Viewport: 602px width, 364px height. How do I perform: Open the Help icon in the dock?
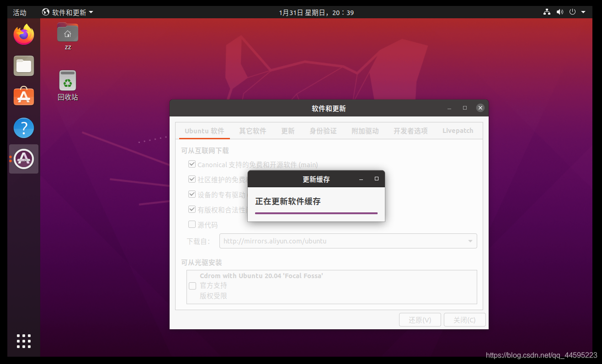click(24, 128)
